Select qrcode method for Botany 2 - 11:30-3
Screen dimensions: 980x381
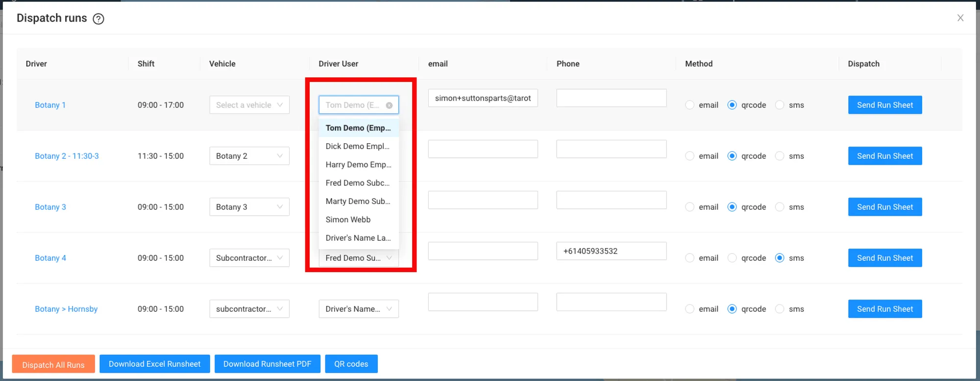coord(732,156)
